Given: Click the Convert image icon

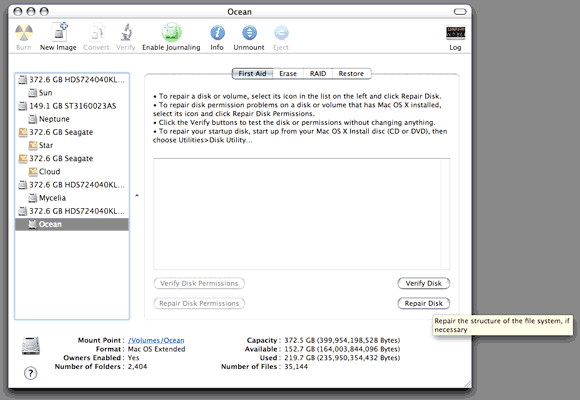Looking at the screenshot, I should coord(96,32).
